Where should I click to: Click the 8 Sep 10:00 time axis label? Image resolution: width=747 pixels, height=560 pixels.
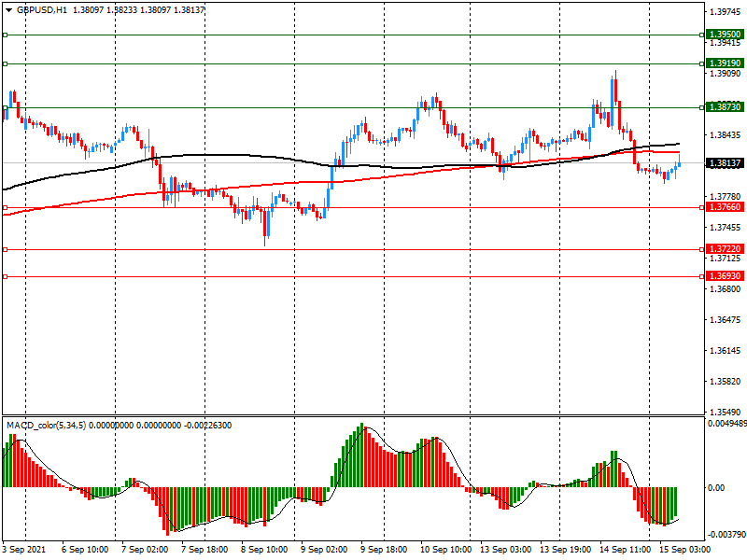pyautogui.click(x=264, y=550)
